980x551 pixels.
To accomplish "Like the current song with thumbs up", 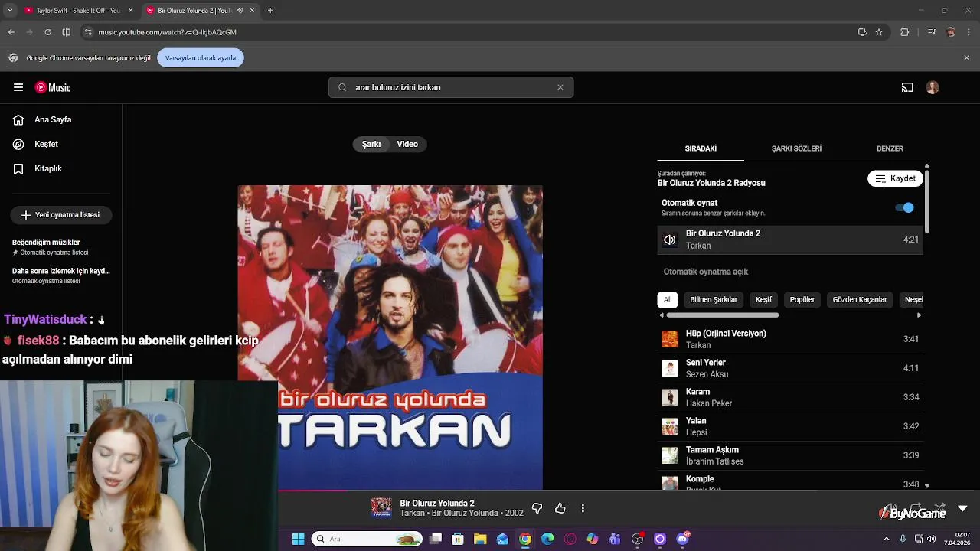I will pos(560,508).
